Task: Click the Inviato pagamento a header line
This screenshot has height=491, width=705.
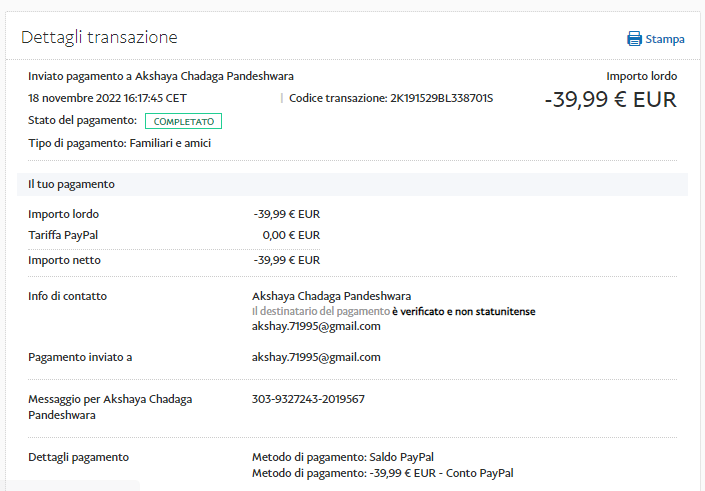Action: [161, 76]
